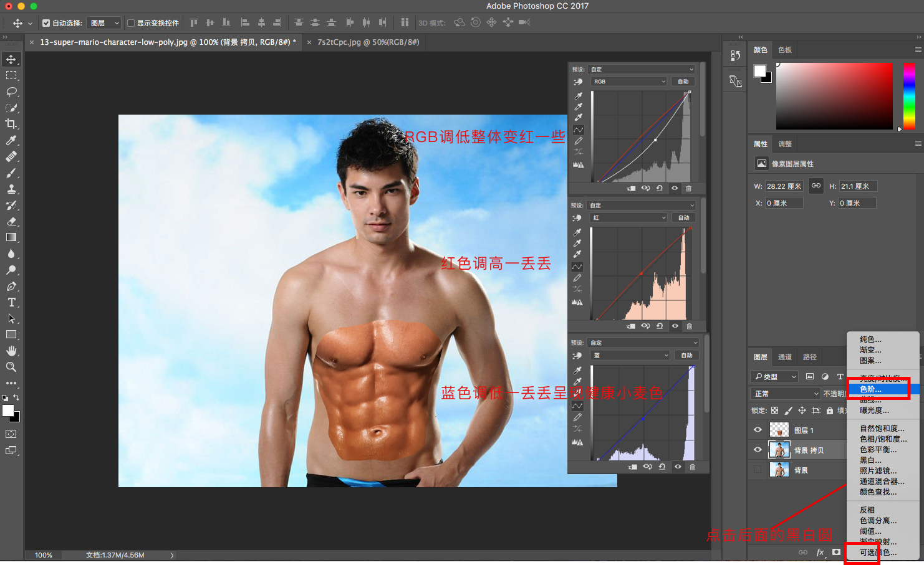The height and width of the screenshot is (565, 924).
Task: Choose the Eyedropper tool in the left toolbar
Action: tap(11, 140)
